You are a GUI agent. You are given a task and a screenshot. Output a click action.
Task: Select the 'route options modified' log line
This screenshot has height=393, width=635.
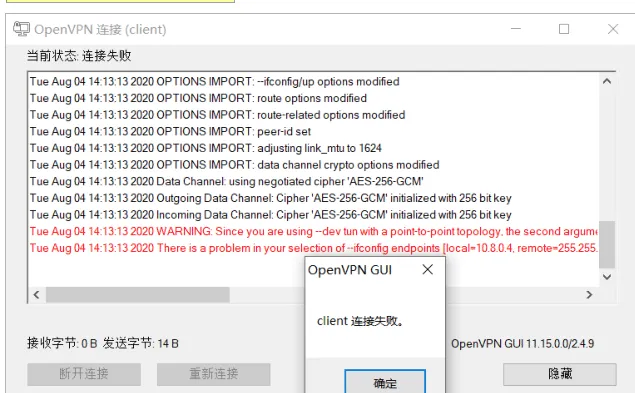[198, 98]
